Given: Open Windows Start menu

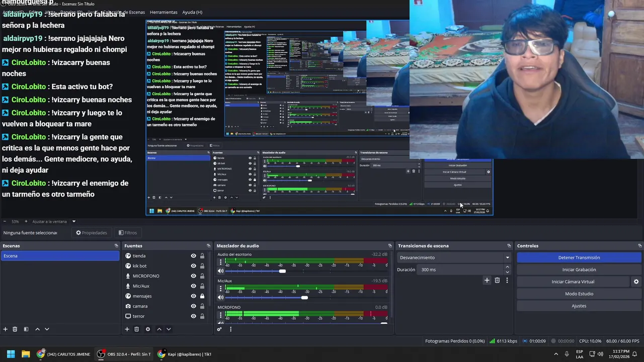Looking at the screenshot, I should coord(11,354).
